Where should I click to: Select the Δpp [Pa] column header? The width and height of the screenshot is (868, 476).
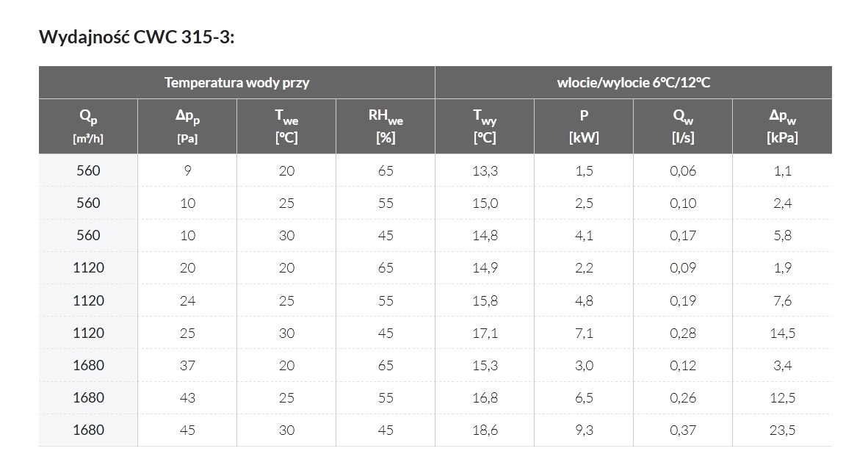tap(187, 126)
